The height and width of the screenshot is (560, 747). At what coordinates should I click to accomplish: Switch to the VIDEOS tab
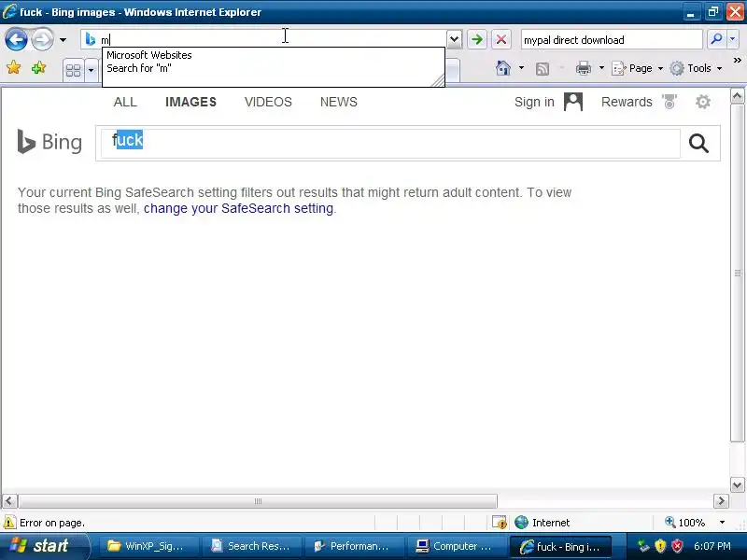tap(268, 102)
